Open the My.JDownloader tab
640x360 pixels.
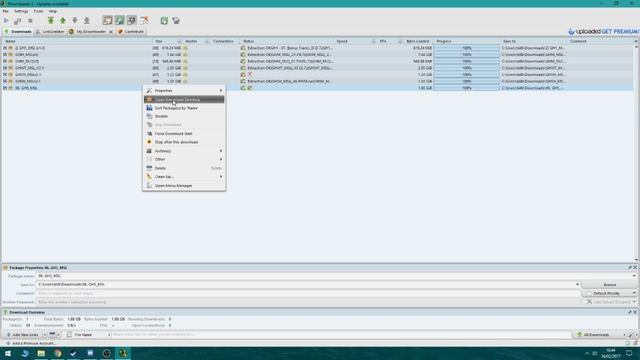[88, 31]
